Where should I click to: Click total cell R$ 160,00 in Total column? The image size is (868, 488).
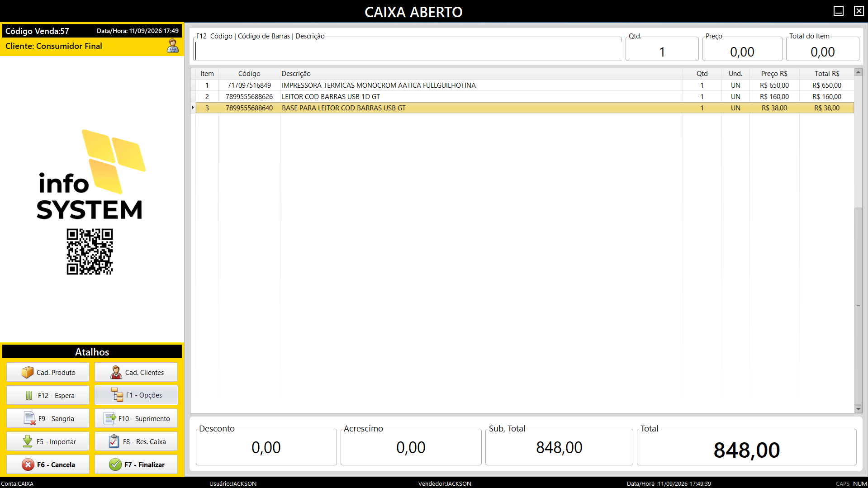point(827,96)
